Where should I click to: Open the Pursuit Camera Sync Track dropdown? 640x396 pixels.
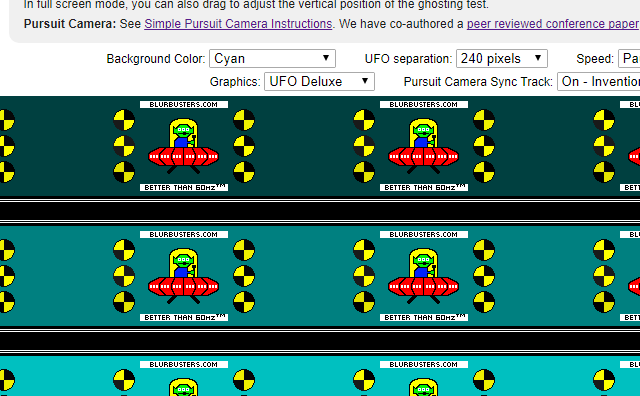[599, 81]
